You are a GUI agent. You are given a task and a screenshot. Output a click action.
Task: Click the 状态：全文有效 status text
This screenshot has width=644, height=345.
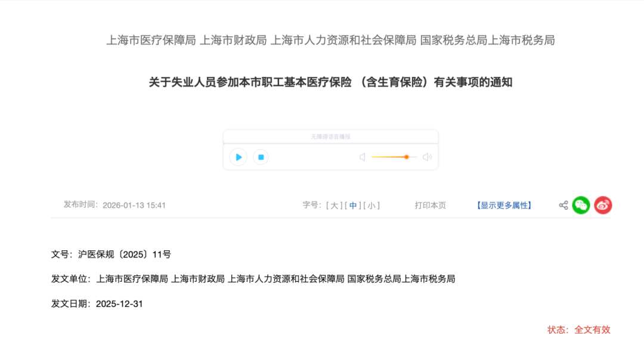tap(579, 330)
